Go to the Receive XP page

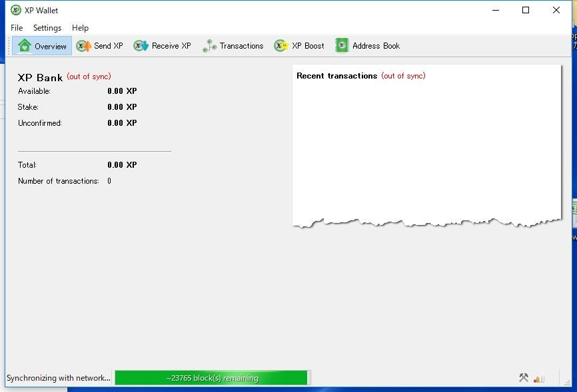click(163, 46)
